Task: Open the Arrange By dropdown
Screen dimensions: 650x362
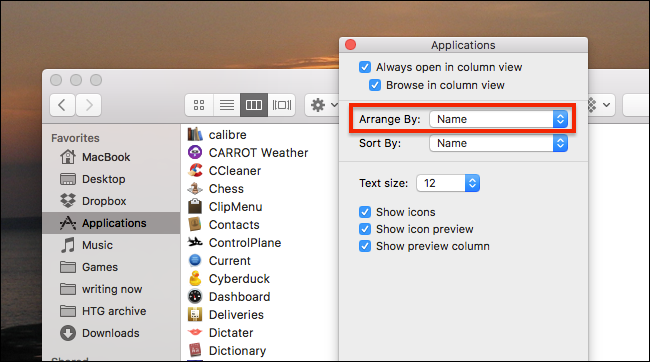Action: point(499,119)
